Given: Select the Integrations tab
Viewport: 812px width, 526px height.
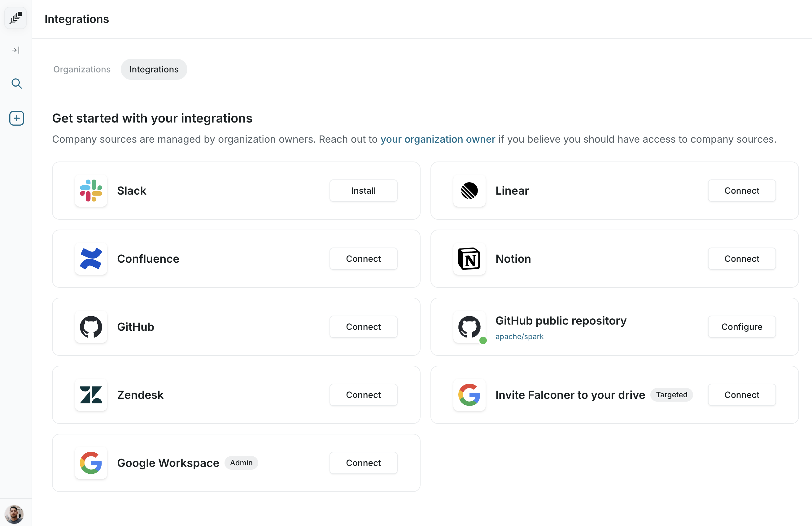Looking at the screenshot, I should (154, 70).
